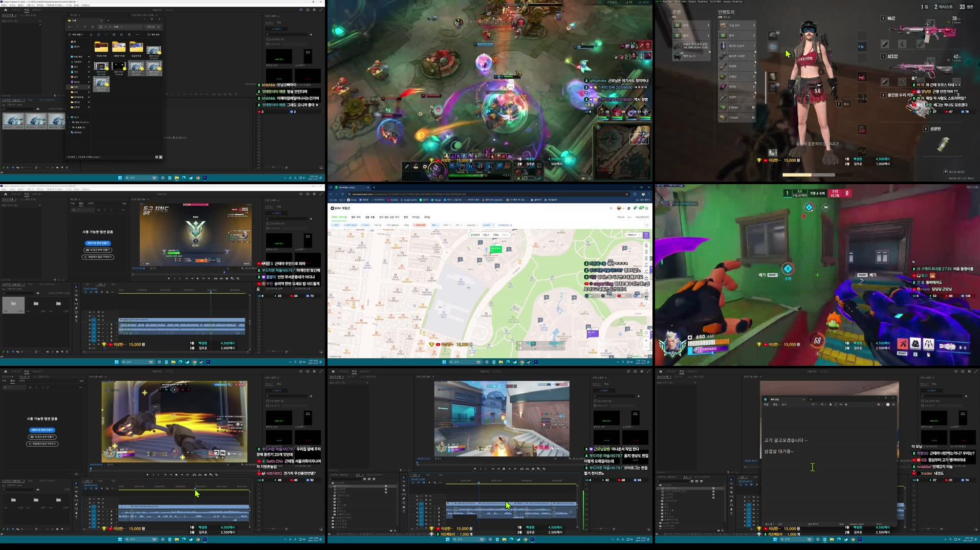Click thumbnail size slider in victory-screen Premiere project panel

tap(23, 351)
